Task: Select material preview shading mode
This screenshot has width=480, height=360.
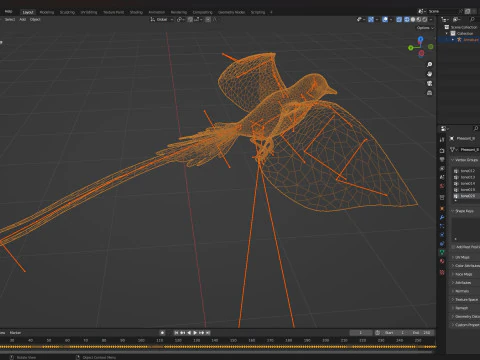Action: pos(419,20)
